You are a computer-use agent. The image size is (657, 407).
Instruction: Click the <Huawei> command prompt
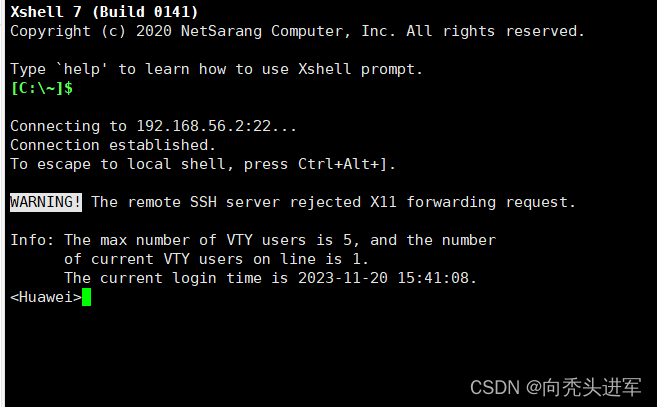46,297
